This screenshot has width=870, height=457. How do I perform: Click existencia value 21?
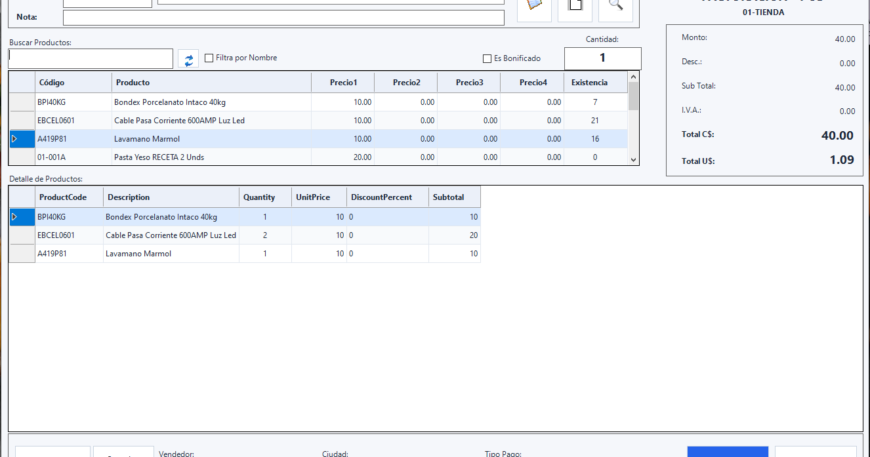pyautogui.click(x=595, y=120)
